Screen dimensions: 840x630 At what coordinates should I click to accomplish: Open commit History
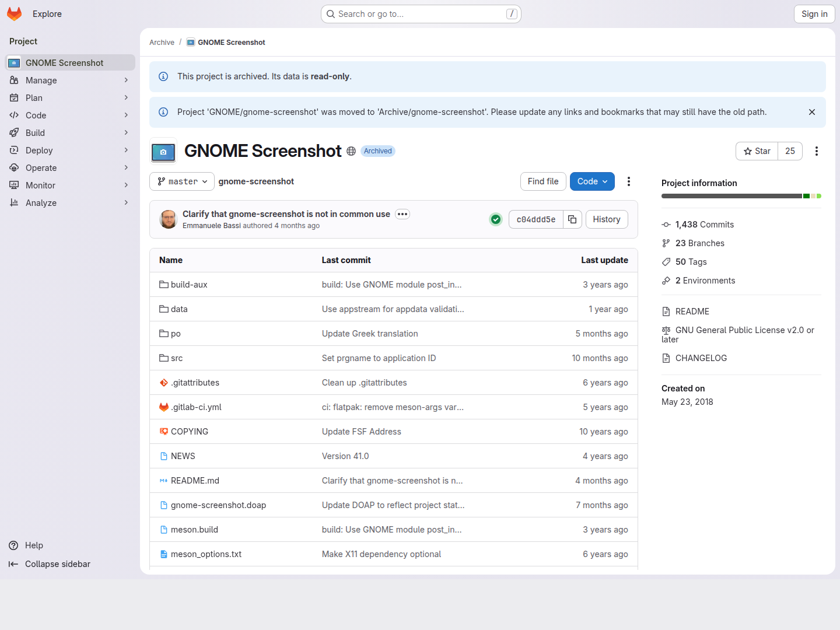click(607, 219)
